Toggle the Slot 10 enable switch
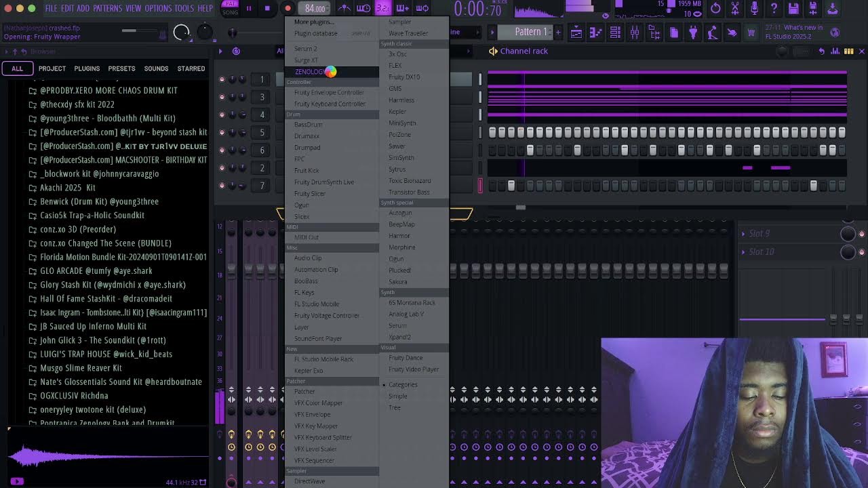Image resolution: width=868 pixels, height=488 pixels. click(862, 252)
